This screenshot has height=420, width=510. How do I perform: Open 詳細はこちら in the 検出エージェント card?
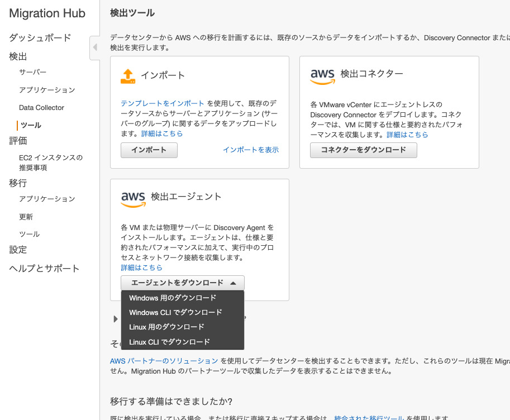(x=141, y=268)
